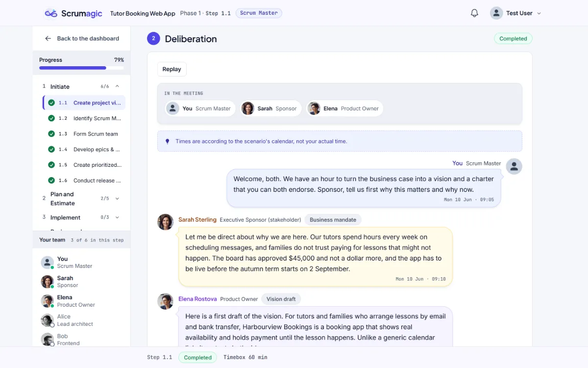Collapse the Initiate section chevron

point(117,86)
